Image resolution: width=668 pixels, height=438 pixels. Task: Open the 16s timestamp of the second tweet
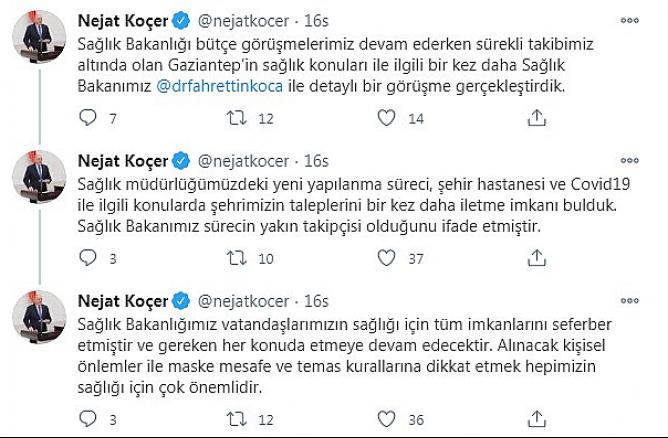coord(316,161)
